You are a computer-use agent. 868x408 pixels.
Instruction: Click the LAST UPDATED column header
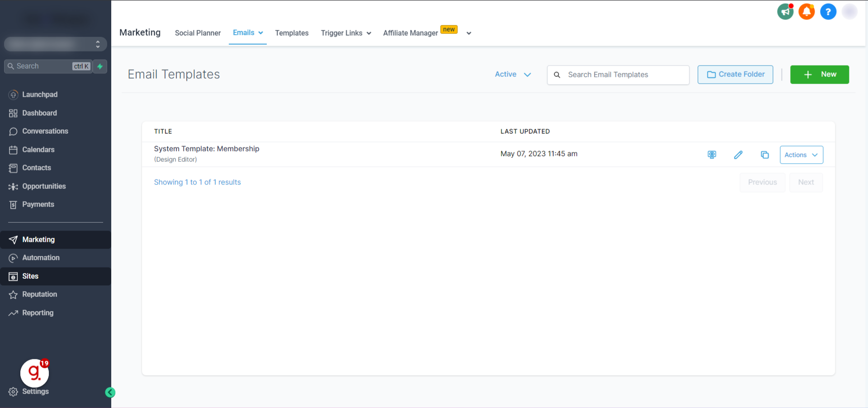tap(525, 131)
